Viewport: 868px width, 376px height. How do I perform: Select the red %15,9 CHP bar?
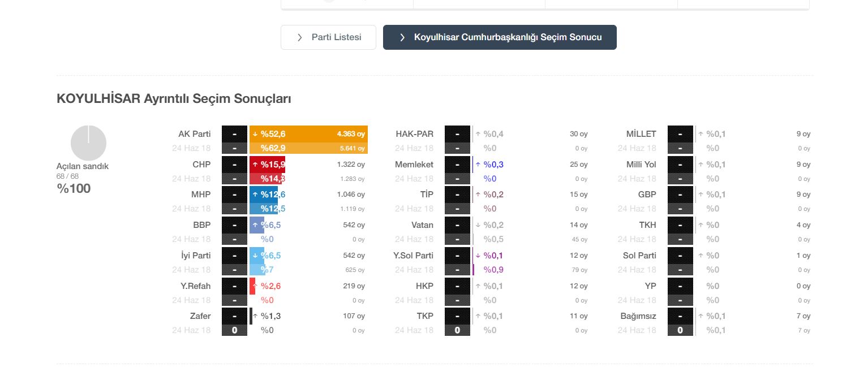pyautogui.click(x=267, y=164)
